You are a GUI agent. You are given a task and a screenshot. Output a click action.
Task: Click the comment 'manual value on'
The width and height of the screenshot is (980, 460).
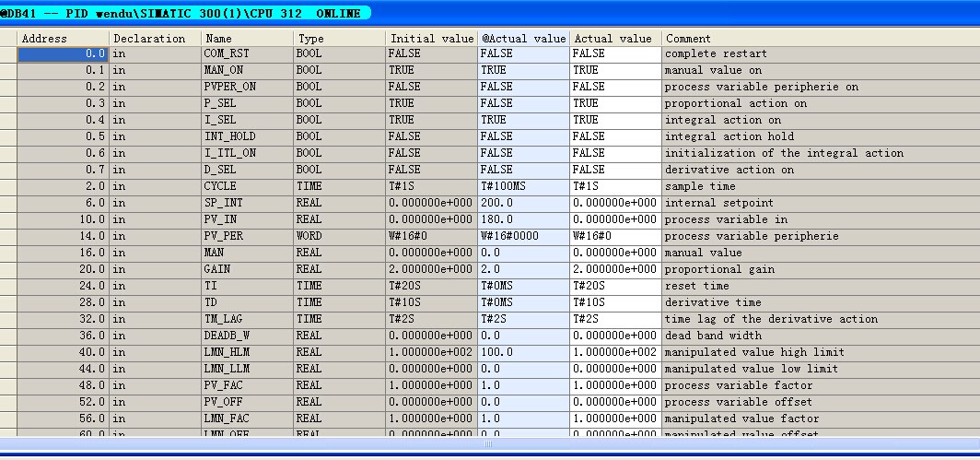pyautogui.click(x=713, y=70)
